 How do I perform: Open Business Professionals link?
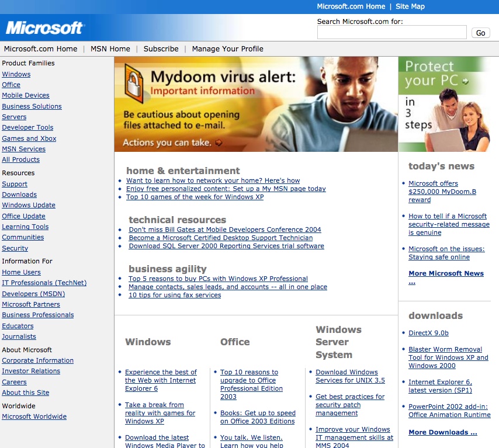[38, 315]
